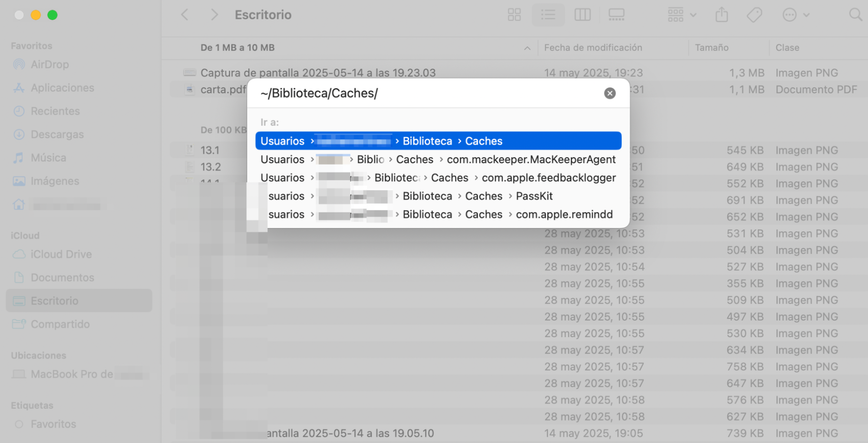
Task: Open Música from the Favoritos sidebar
Action: pyautogui.click(x=48, y=157)
